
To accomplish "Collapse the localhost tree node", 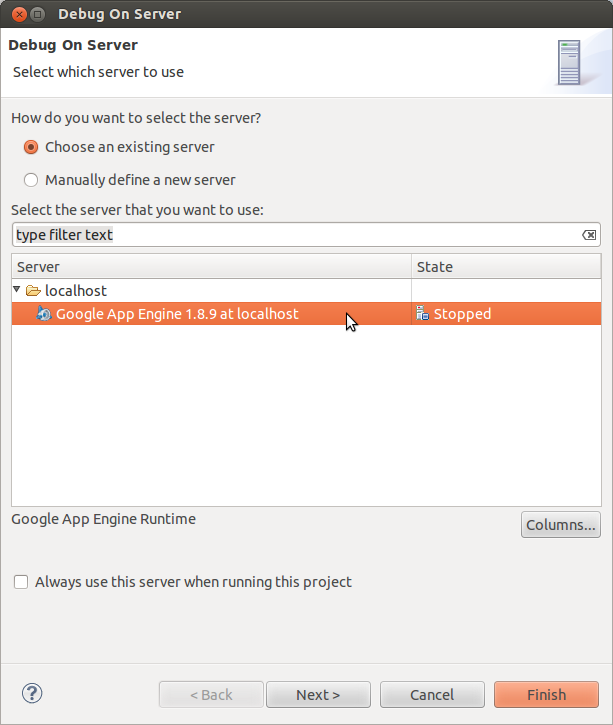I will (x=17, y=290).
